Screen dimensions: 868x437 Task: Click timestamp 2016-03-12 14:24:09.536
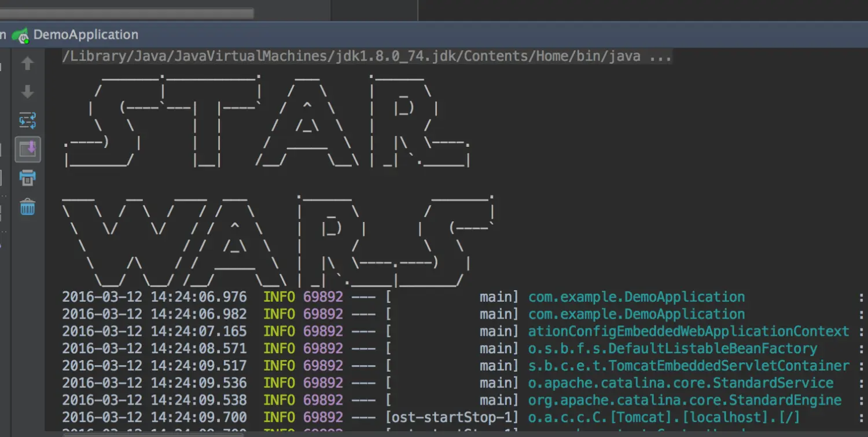[x=155, y=383]
